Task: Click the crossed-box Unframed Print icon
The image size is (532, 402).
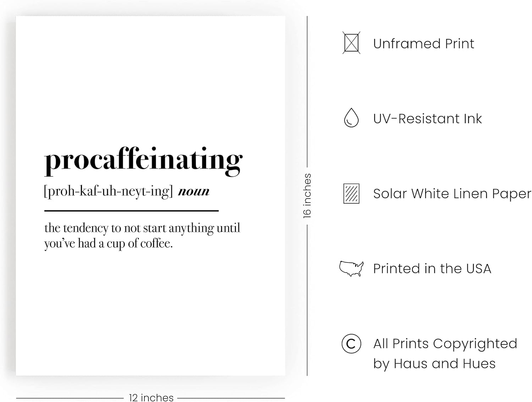Action: (x=351, y=43)
